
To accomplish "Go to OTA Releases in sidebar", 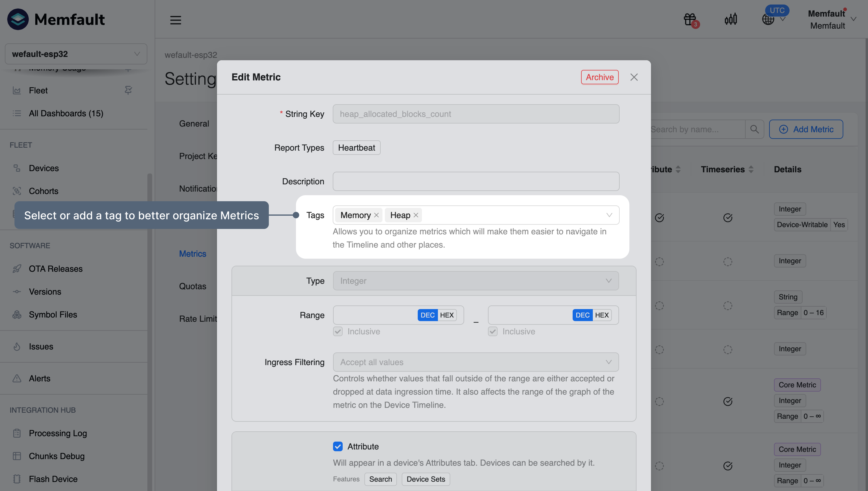I will 56,268.
